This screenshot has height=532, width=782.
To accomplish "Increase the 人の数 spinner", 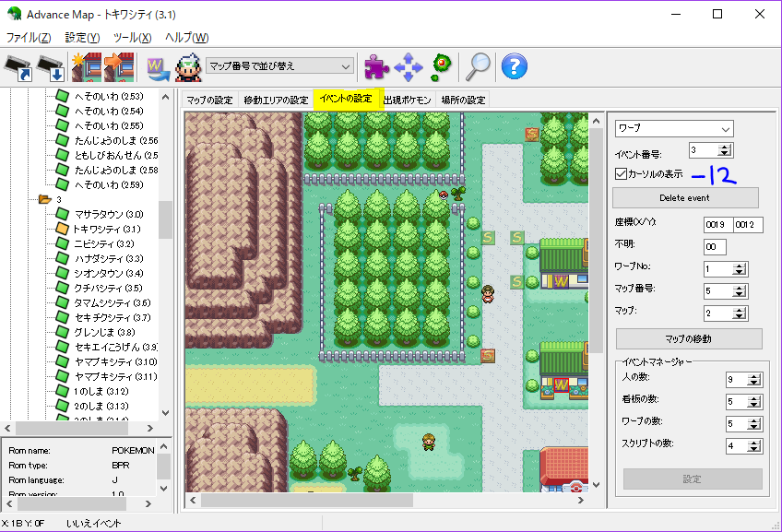I will [x=754, y=376].
